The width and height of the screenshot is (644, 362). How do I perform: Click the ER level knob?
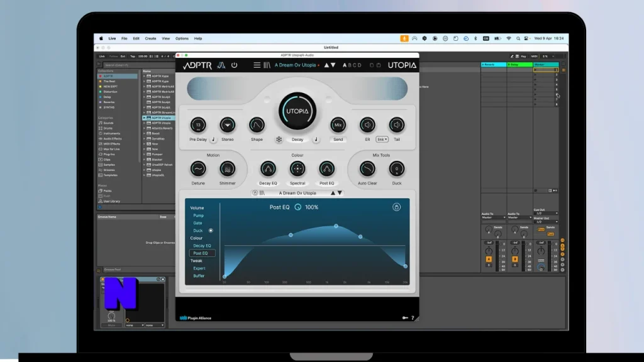click(x=367, y=125)
